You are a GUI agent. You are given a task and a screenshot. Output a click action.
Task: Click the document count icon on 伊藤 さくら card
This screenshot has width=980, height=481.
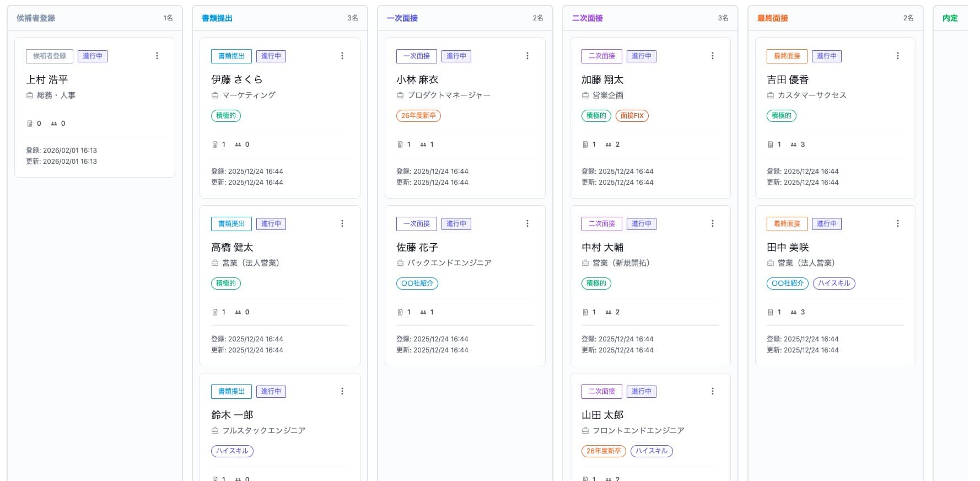tap(215, 145)
